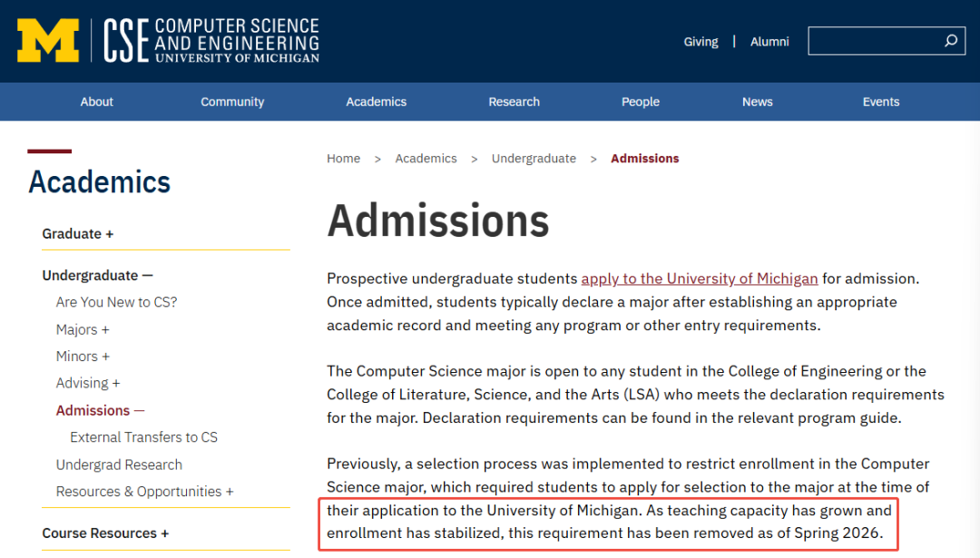Go to Academics breadcrumb link

[426, 159]
